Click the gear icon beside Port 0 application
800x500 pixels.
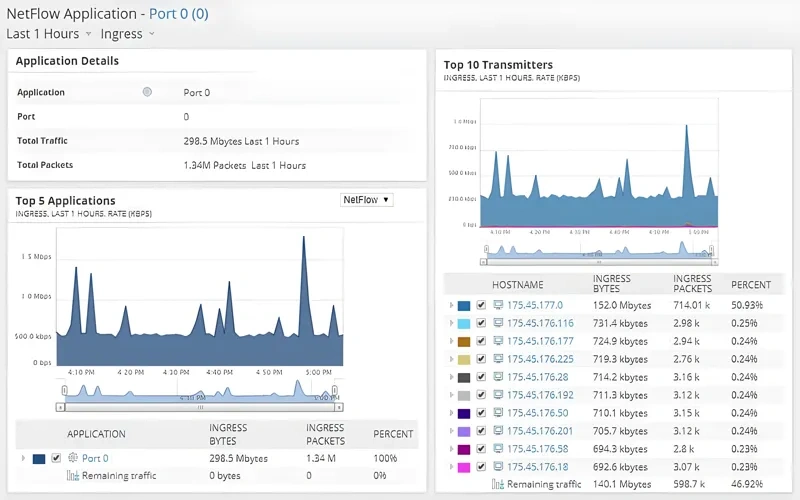[x=72, y=458]
